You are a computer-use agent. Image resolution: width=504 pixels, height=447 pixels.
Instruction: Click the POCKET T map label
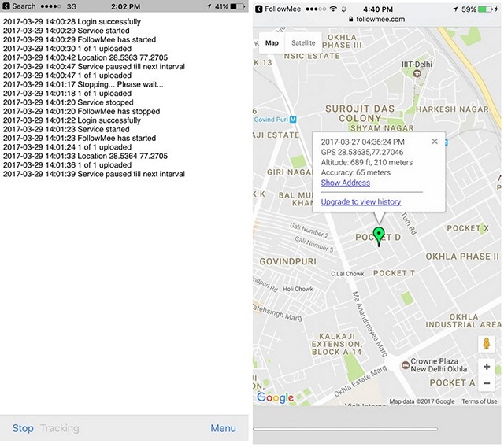tap(394, 273)
